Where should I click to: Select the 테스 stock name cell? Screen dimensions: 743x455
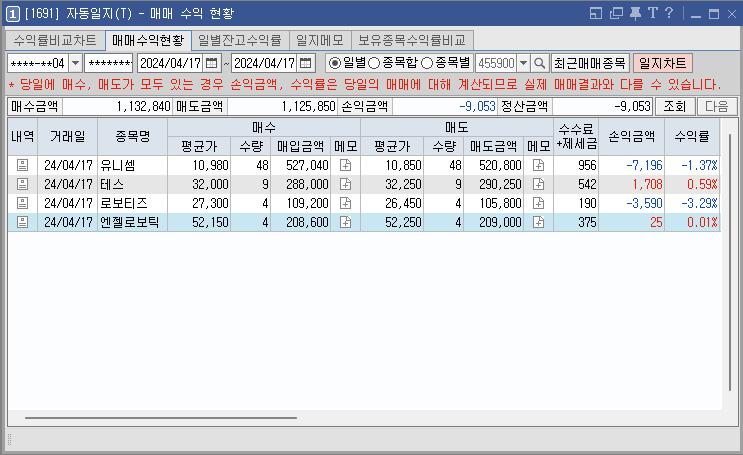(133, 184)
